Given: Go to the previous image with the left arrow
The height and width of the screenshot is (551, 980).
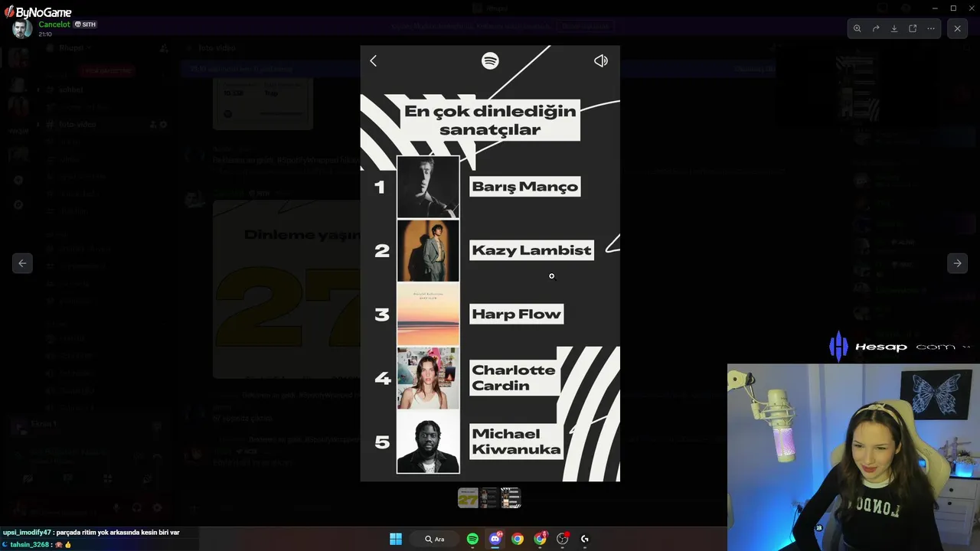Looking at the screenshot, I should click(22, 263).
